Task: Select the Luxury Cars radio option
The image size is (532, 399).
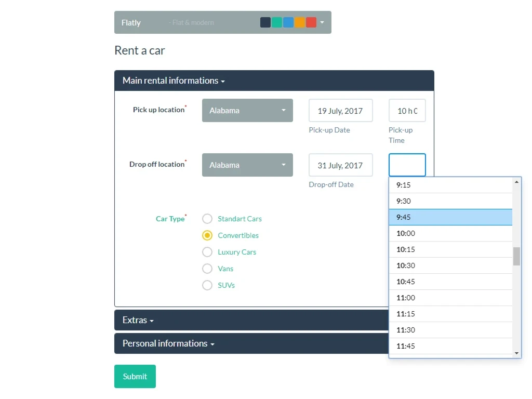Action: point(207,252)
